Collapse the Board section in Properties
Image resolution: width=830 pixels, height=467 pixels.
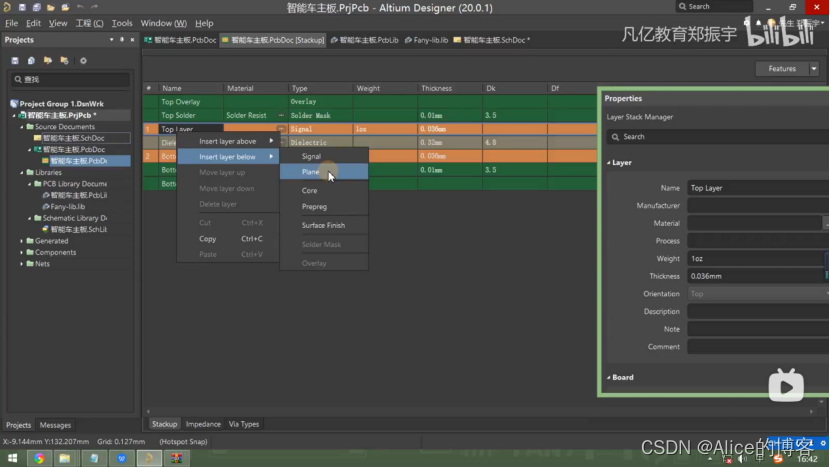pos(608,378)
